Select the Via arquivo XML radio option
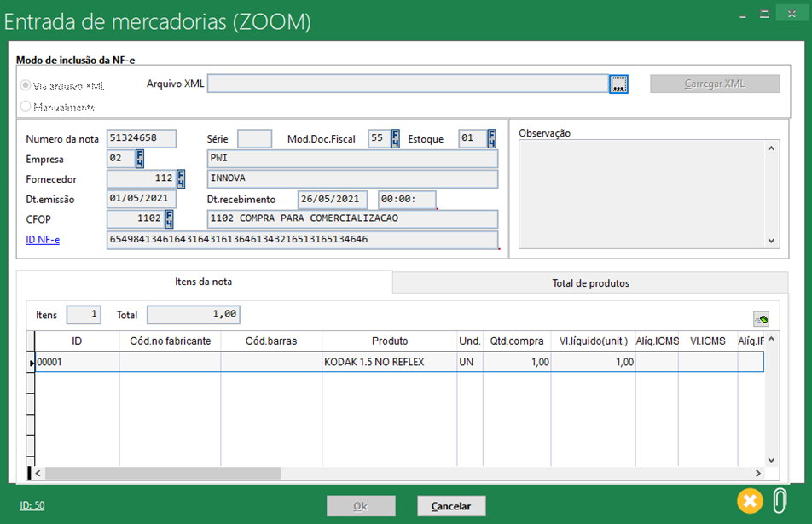This screenshot has width=812, height=524. (x=26, y=86)
